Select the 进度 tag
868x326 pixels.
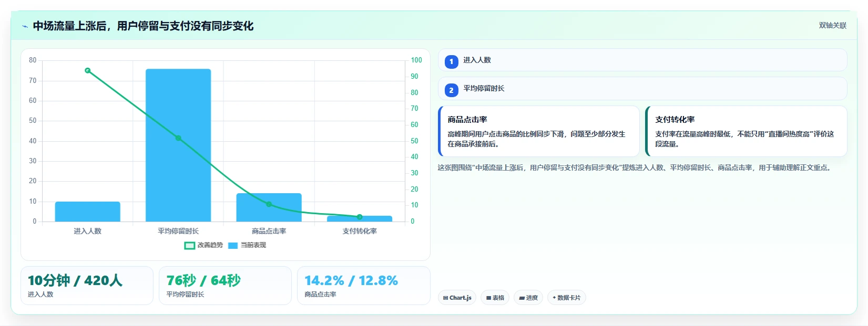pos(528,298)
